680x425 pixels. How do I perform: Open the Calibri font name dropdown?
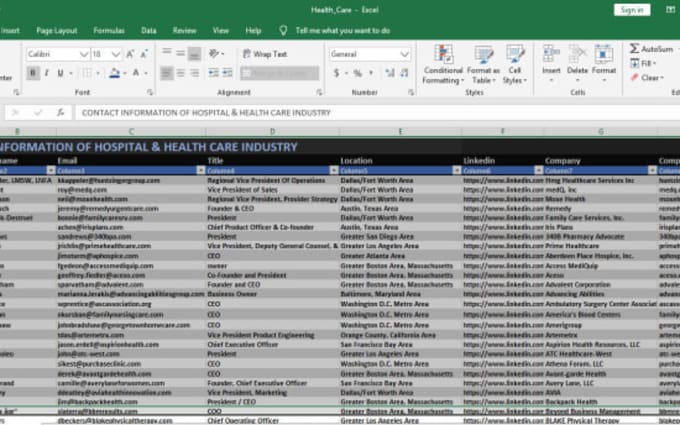(x=84, y=54)
